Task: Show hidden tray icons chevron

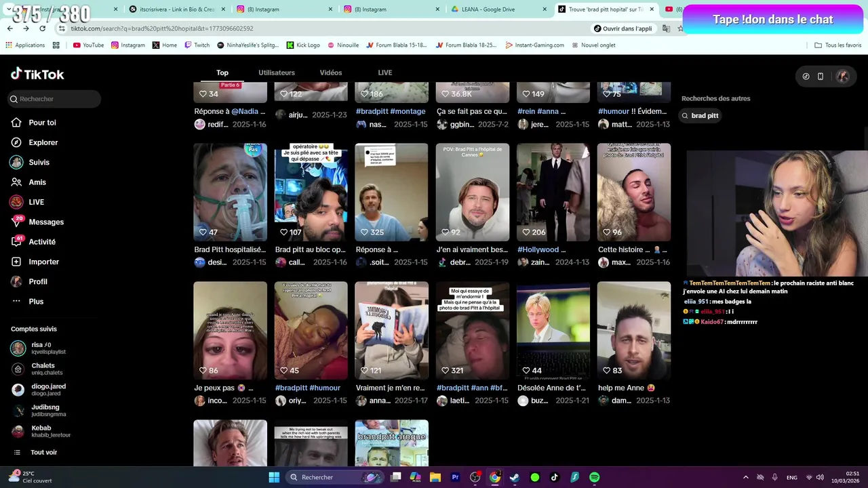Action: pos(745,477)
